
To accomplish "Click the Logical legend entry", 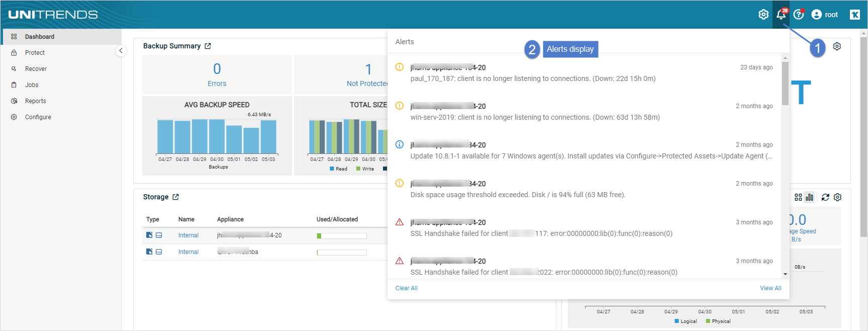I will click(x=686, y=321).
